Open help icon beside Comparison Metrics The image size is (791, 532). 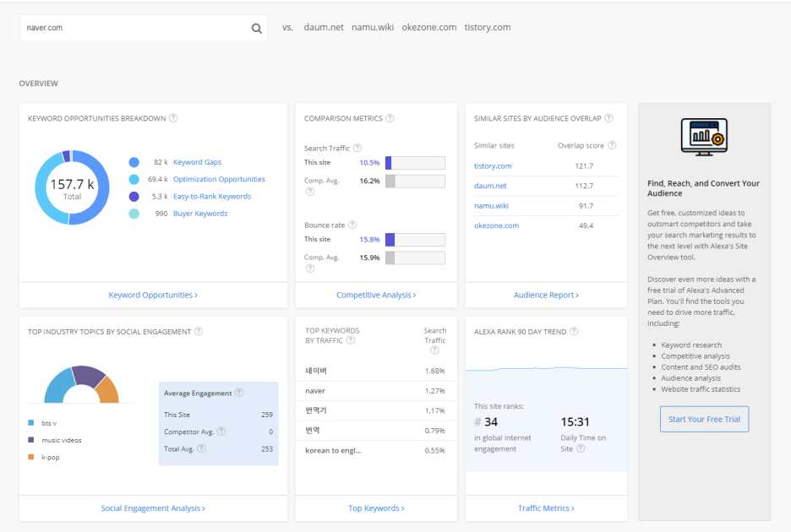point(390,118)
